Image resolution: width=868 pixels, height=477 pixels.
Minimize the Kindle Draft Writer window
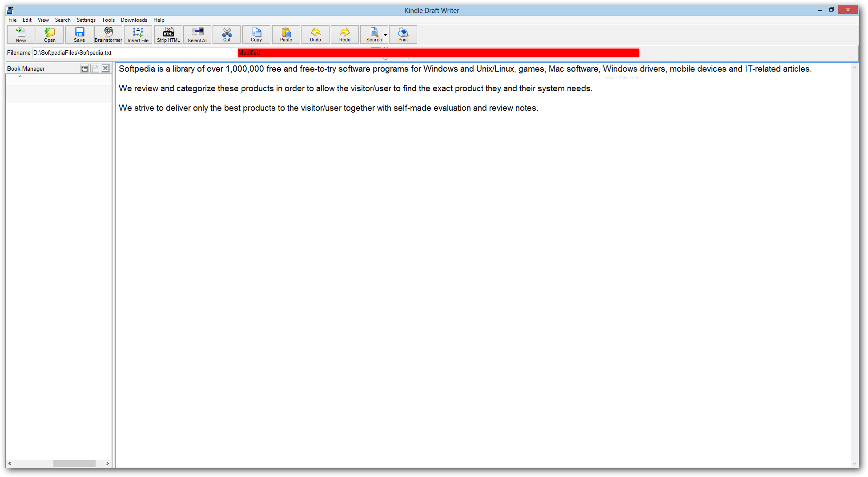tap(820, 10)
